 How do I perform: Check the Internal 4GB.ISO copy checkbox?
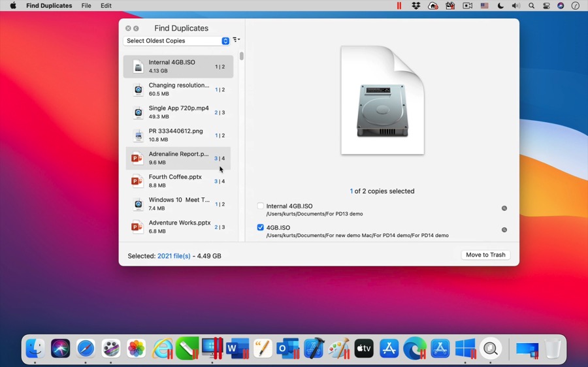261,206
